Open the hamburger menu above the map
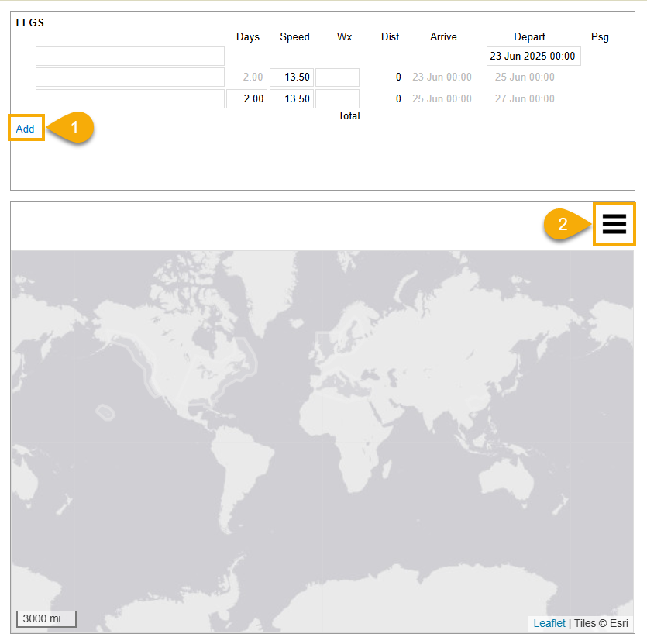Image resolution: width=647 pixels, height=644 pixels. coord(614,223)
